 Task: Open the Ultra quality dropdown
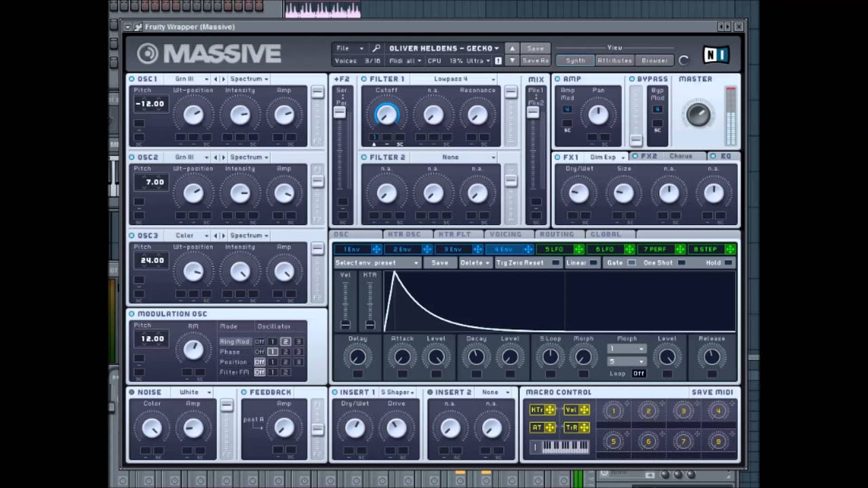click(x=479, y=60)
